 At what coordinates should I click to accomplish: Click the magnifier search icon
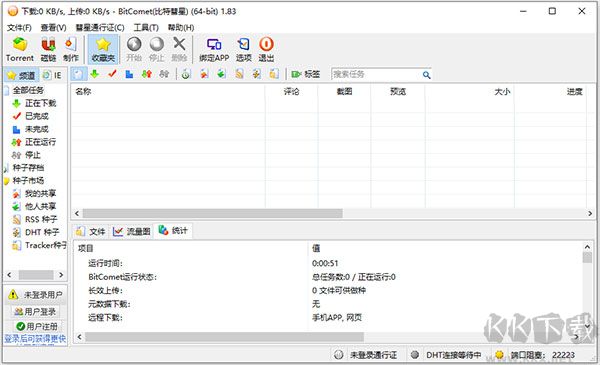pyautogui.click(x=426, y=75)
